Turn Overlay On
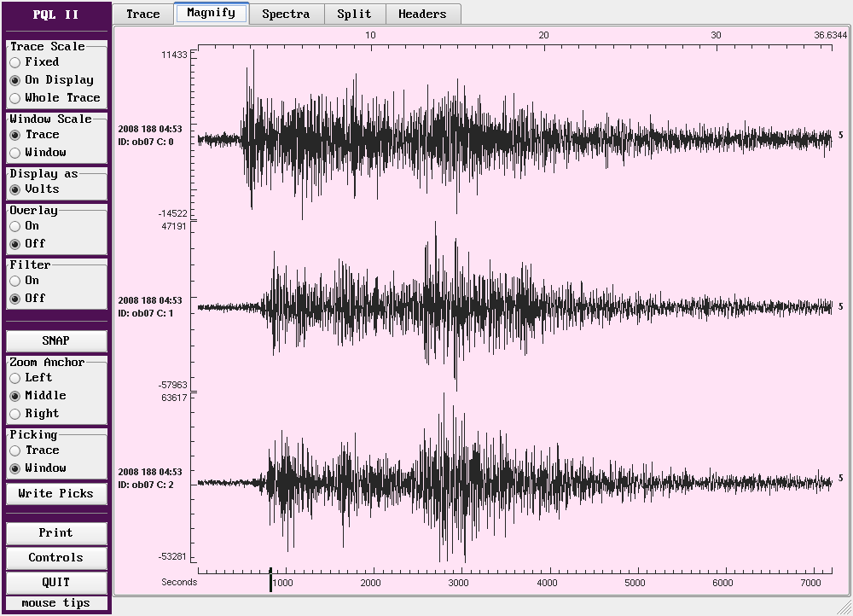Viewport: 853px width, 616px height. (x=15, y=226)
